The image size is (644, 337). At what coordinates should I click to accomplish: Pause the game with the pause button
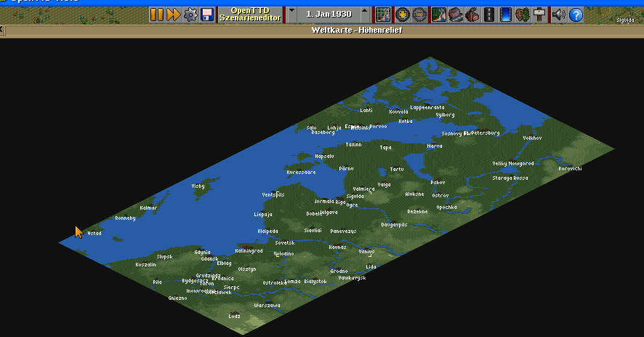[x=157, y=15]
